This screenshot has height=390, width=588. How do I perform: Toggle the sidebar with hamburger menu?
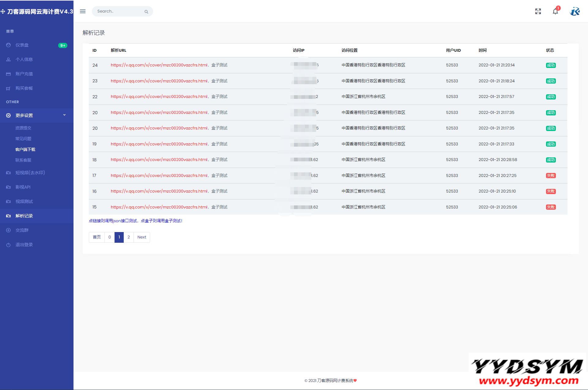(82, 11)
